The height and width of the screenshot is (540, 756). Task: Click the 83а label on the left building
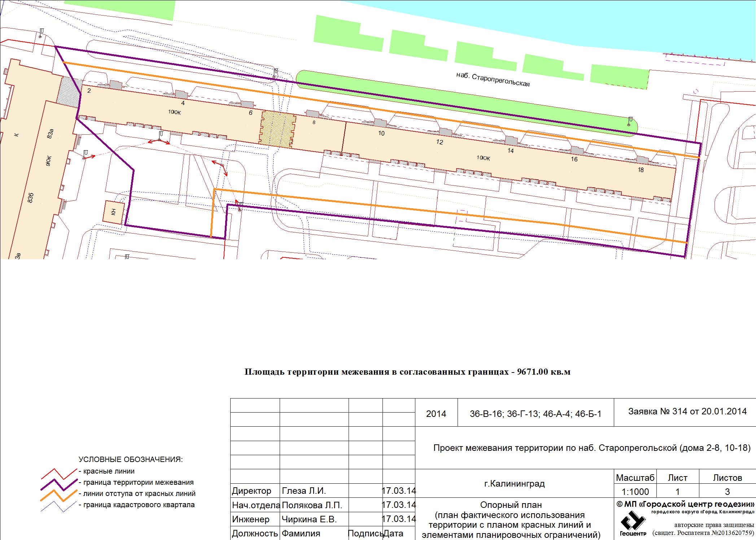[x=51, y=133]
